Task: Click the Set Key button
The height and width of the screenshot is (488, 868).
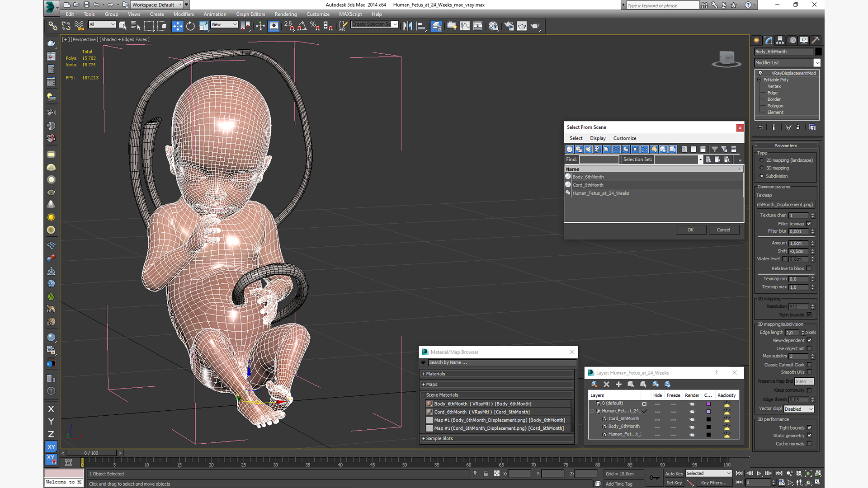Action: point(674,483)
